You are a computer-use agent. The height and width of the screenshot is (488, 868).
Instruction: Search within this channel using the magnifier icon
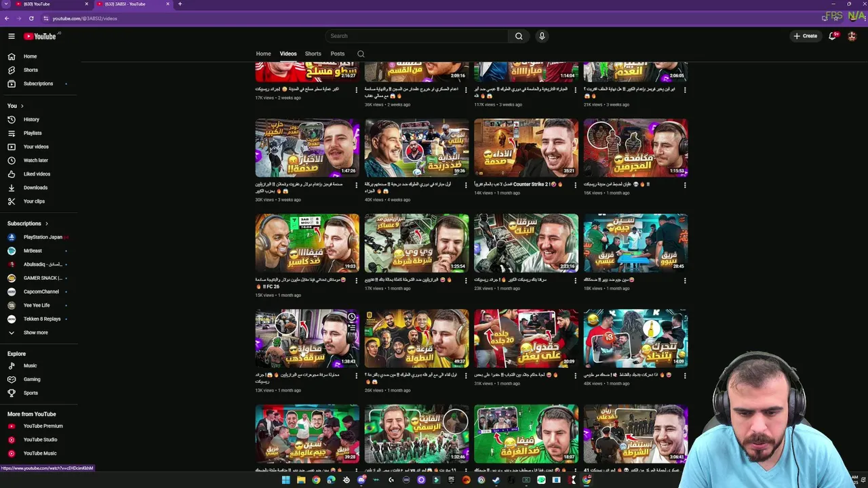pyautogui.click(x=361, y=54)
